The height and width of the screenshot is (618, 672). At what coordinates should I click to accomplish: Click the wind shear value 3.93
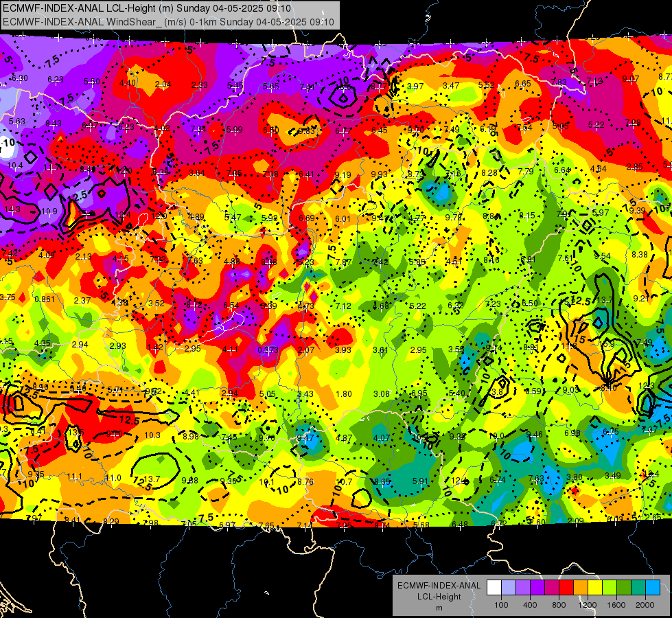[x=343, y=350]
